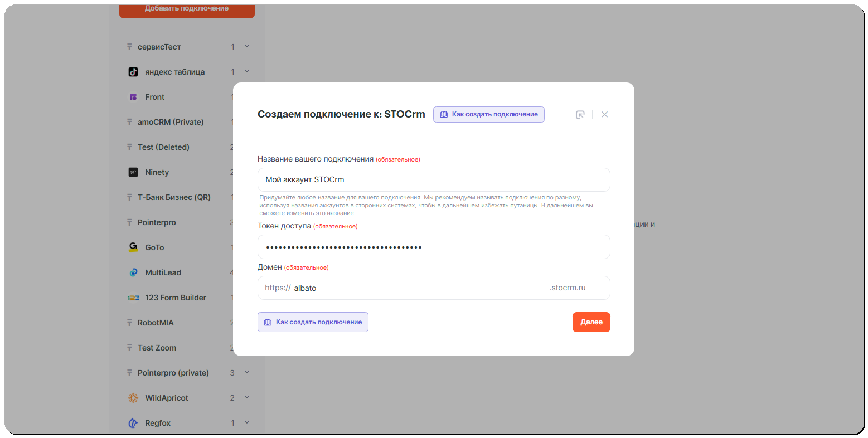Click the Т-Банк Бизнес (QR) service icon
The width and height of the screenshot is (868, 438).
pyautogui.click(x=129, y=197)
